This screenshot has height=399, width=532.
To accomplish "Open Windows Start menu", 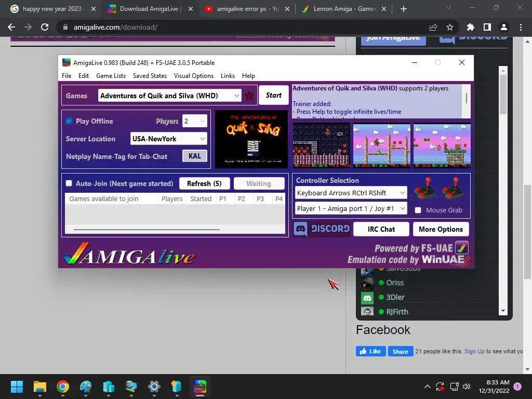I will pos(17,387).
